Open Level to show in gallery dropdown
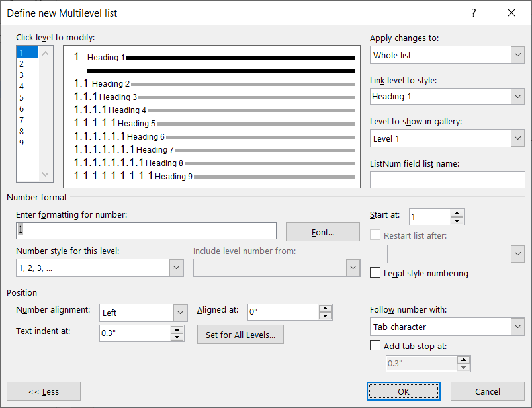Screen dimensions: 532x408 tap(517, 138)
